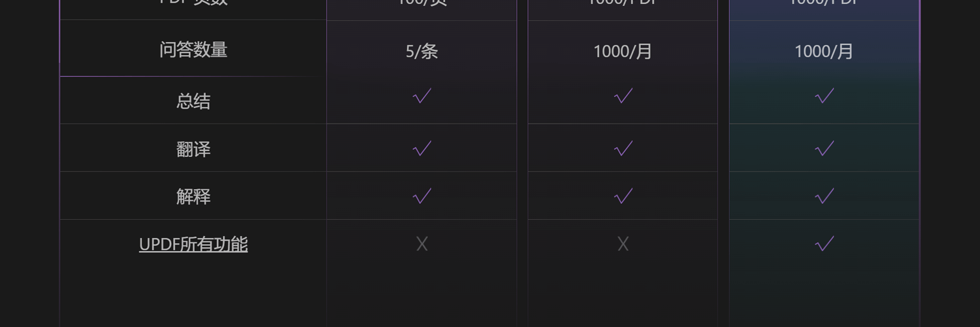Viewport: 980px width, 327px height.
Task: Open the UPDF所有功能 link
Action: [x=193, y=244]
